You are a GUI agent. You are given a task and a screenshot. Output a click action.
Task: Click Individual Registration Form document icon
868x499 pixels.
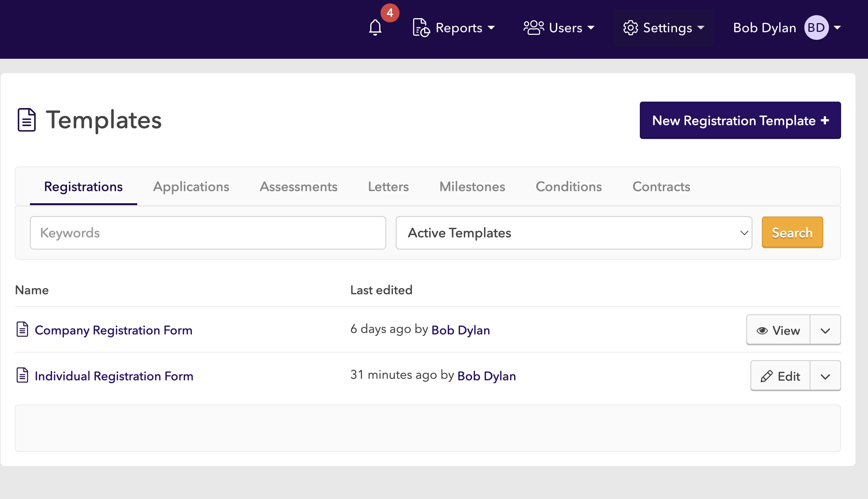click(22, 375)
